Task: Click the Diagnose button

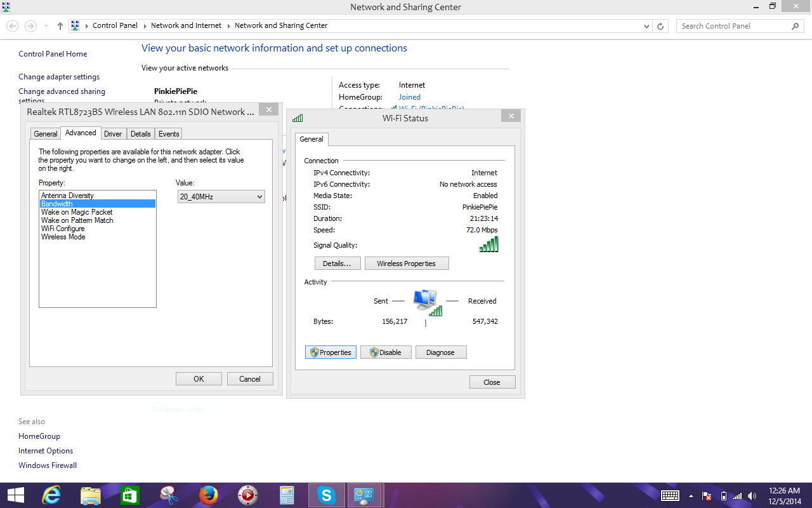Action: pos(441,352)
